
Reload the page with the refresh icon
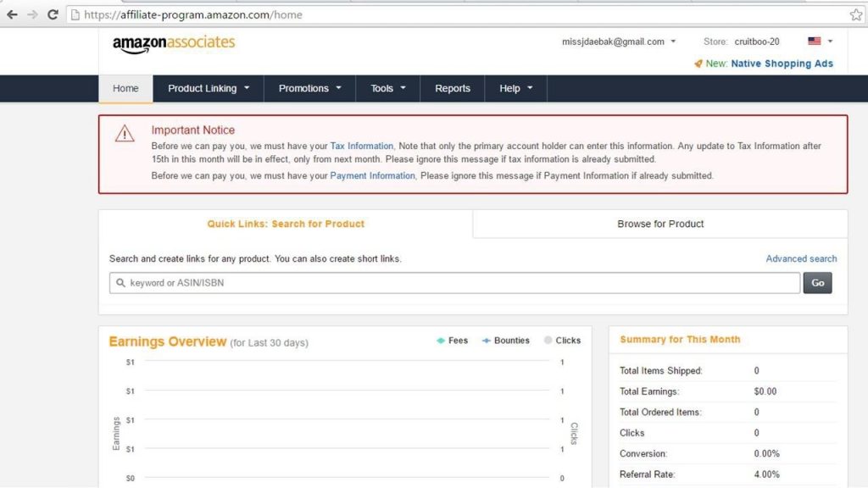click(53, 15)
